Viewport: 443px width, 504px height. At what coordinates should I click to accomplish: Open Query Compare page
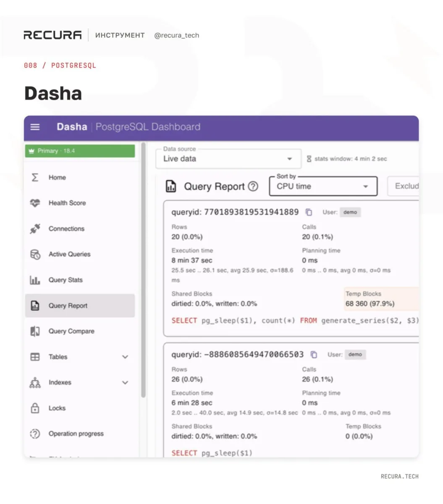(80, 331)
